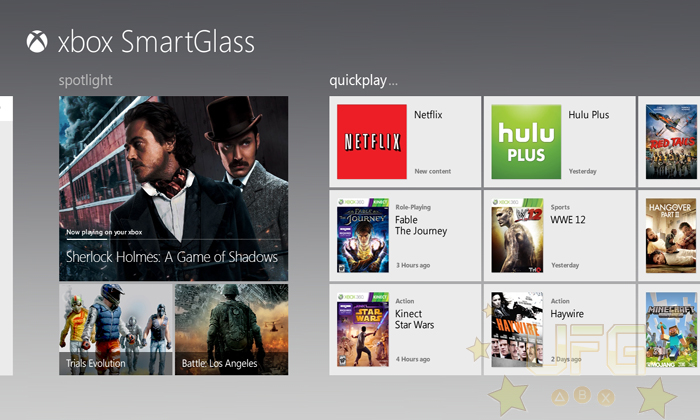The width and height of the screenshot is (700, 420).
Task: Click the quickplay section header
Action: (363, 81)
